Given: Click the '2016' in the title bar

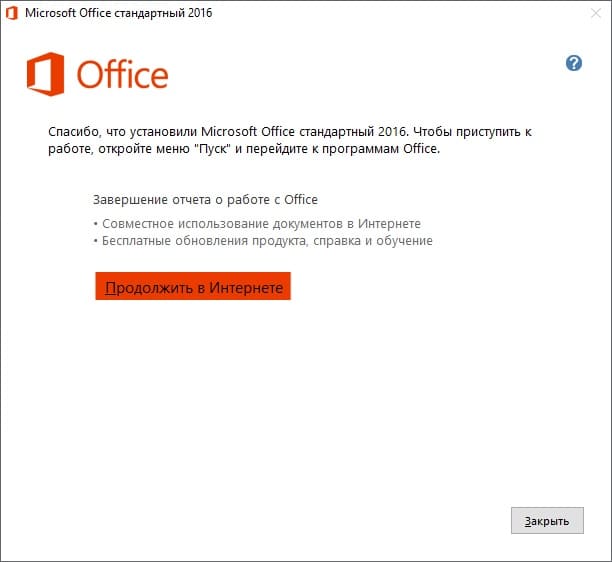Looking at the screenshot, I should click(200, 13).
